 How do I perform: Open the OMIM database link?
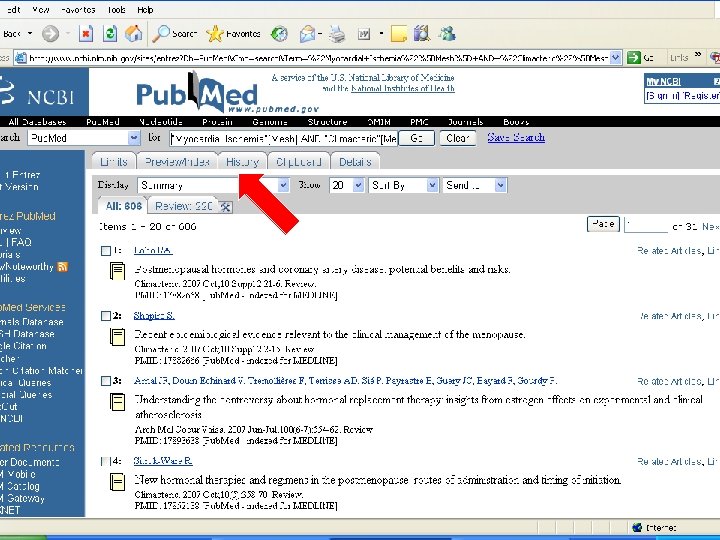(x=379, y=122)
